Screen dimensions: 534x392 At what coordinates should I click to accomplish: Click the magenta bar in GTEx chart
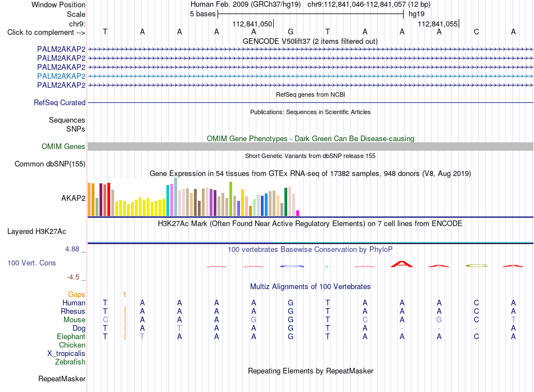(x=298, y=213)
